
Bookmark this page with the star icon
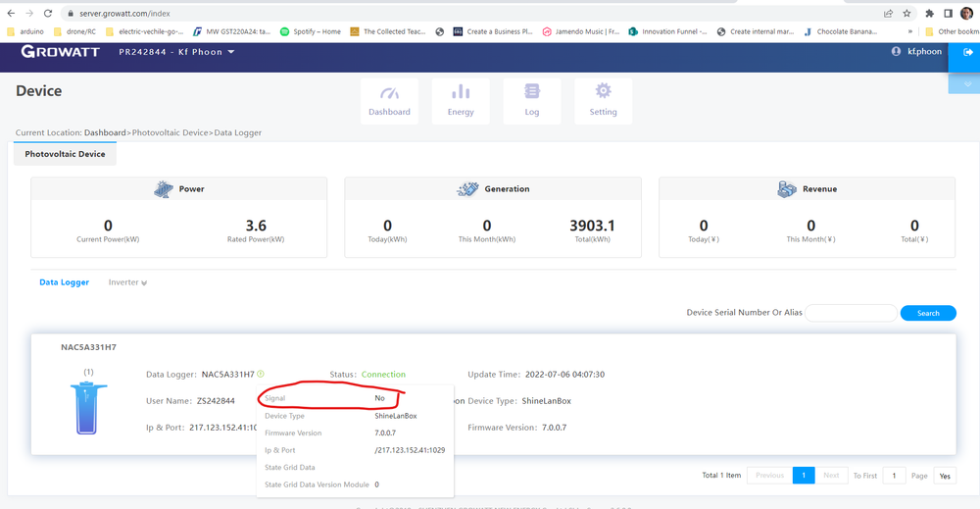tap(906, 14)
